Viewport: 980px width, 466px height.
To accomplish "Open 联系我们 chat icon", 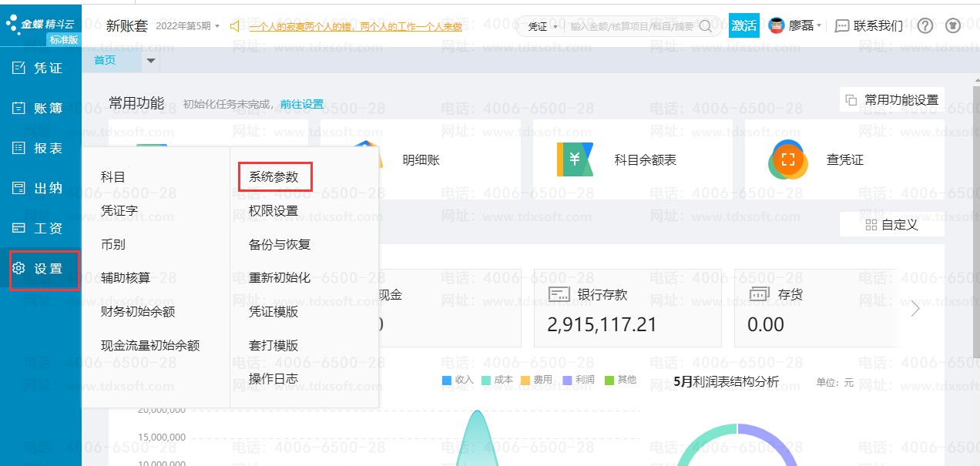I will tap(842, 26).
